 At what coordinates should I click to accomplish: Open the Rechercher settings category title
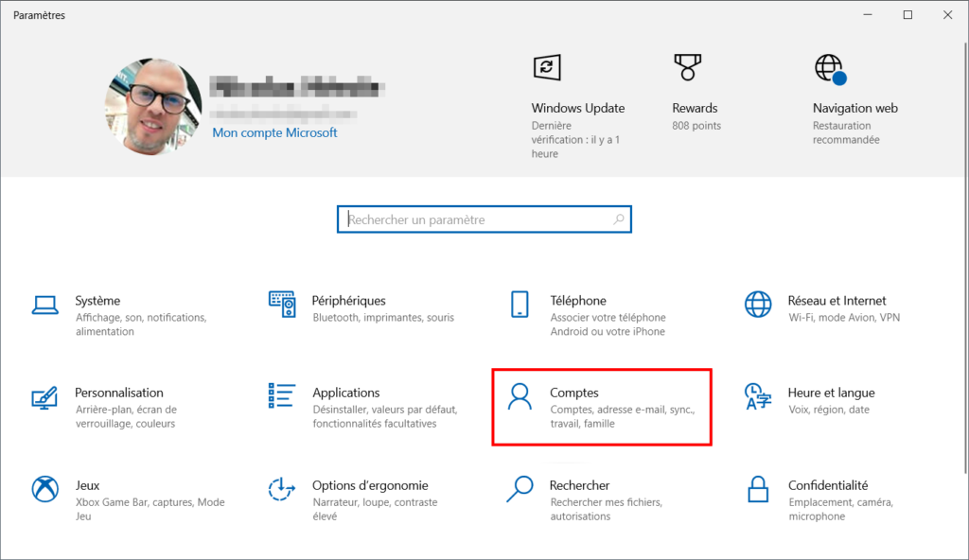click(x=580, y=485)
